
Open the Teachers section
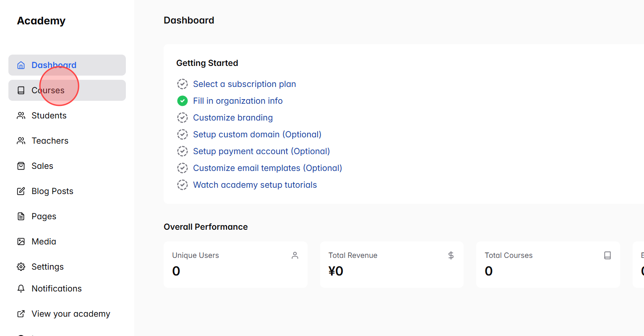[x=50, y=140]
